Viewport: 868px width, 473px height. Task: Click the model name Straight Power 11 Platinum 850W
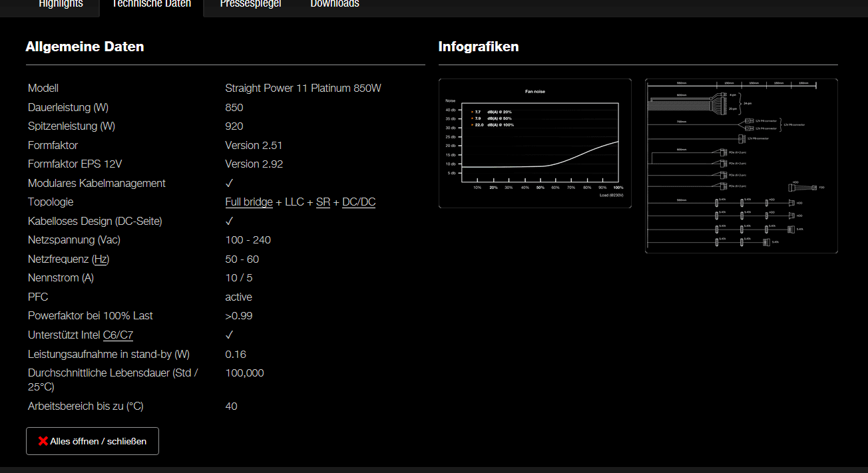[x=303, y=88]
